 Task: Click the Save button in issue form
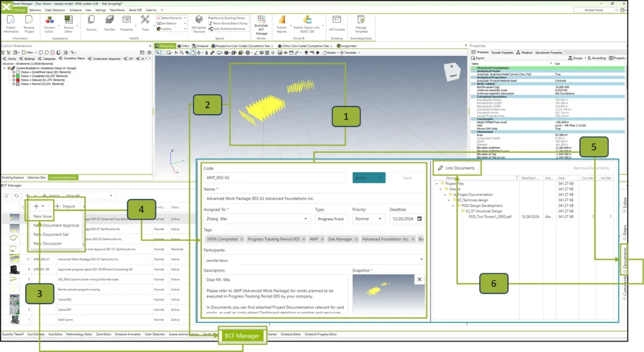[407, 178]
